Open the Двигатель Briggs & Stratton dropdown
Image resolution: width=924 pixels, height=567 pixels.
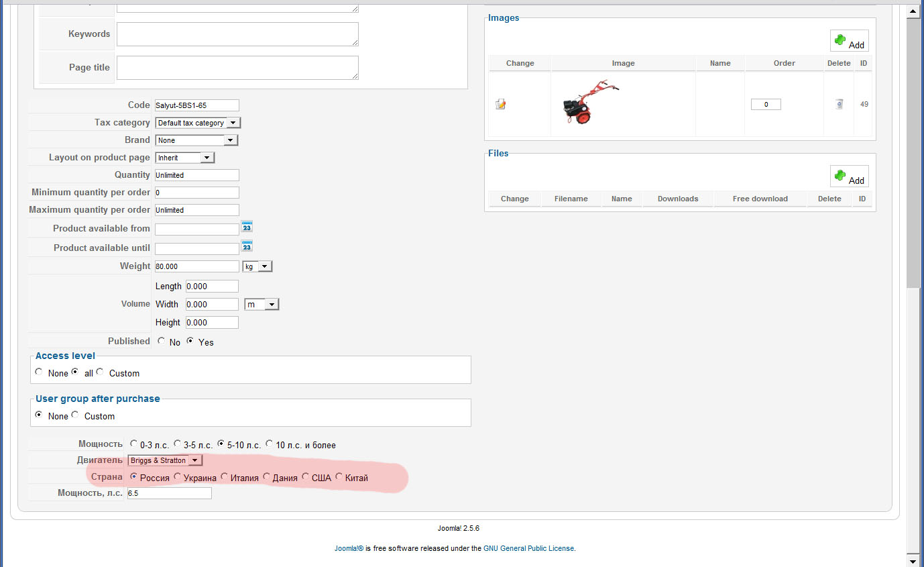coord(165,460)
